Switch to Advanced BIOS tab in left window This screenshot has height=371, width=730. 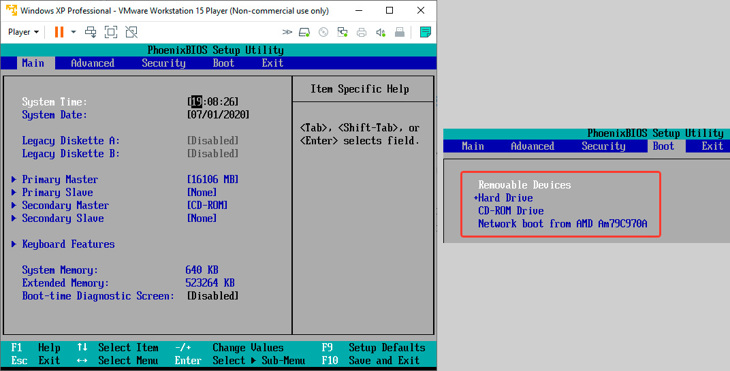coord(92,63)
